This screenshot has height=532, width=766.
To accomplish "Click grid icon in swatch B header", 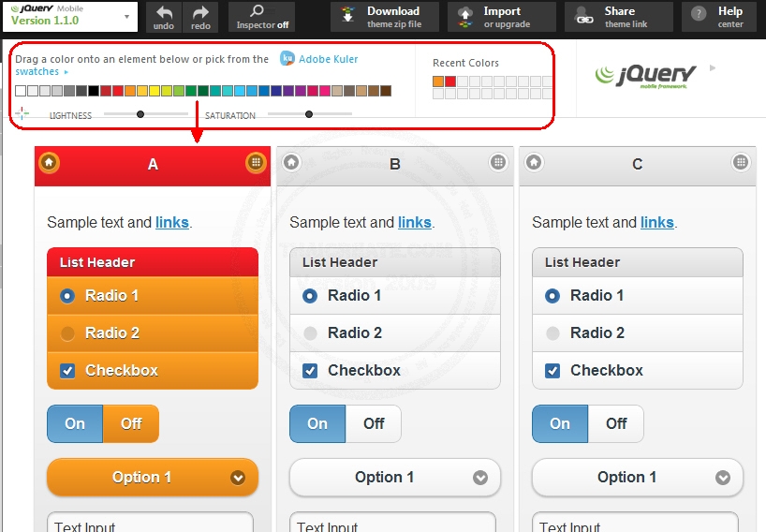I will (498, 162).
